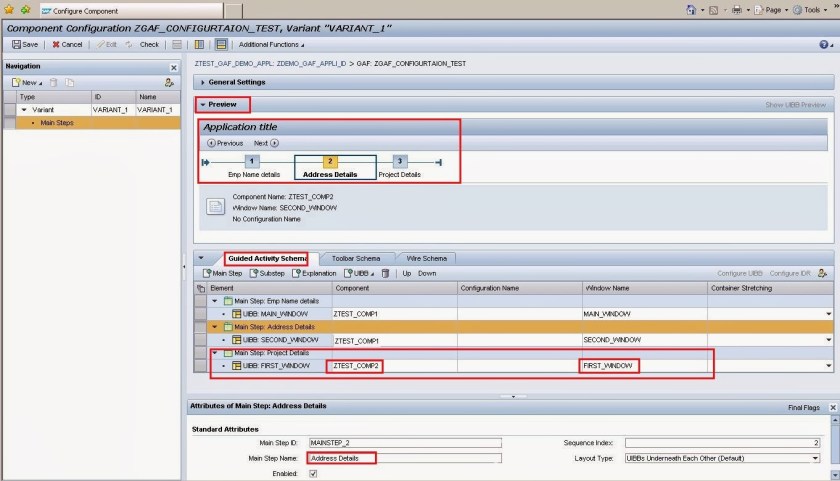Expand the General Settings section

(205, 82)
